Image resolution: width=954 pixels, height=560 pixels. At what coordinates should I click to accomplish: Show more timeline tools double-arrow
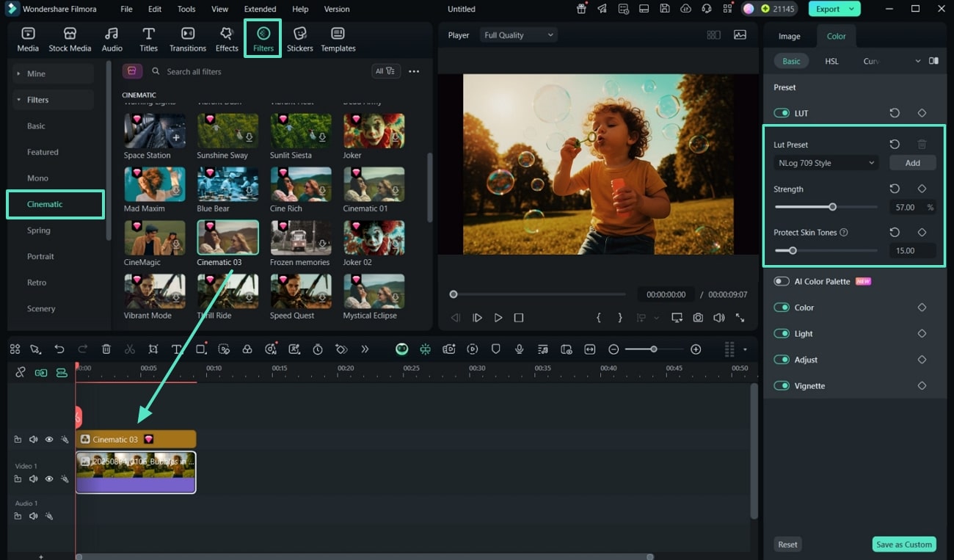pos(365,349)
